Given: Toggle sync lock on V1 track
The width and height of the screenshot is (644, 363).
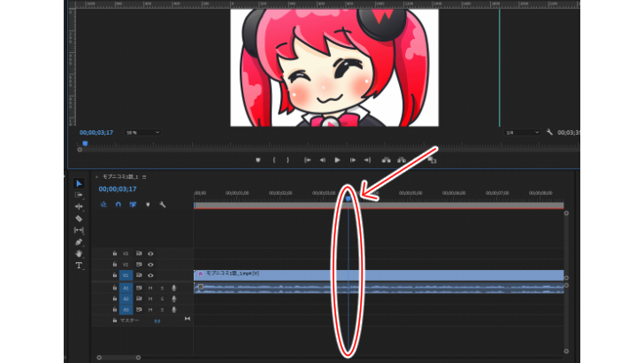Looking at the screenshot, I should coord(139,275).
